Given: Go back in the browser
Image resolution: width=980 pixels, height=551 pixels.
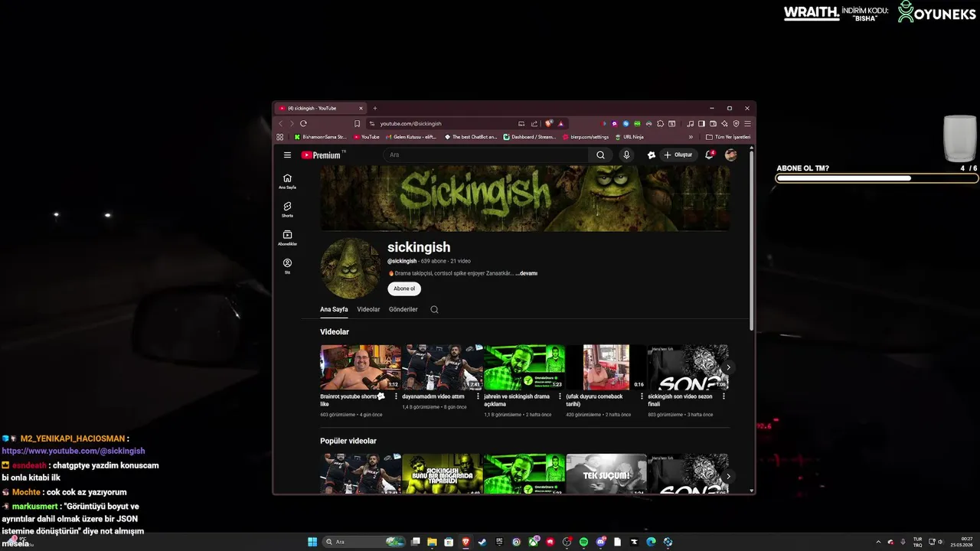Looking at the screenshot, I should [x=280, y=123].
